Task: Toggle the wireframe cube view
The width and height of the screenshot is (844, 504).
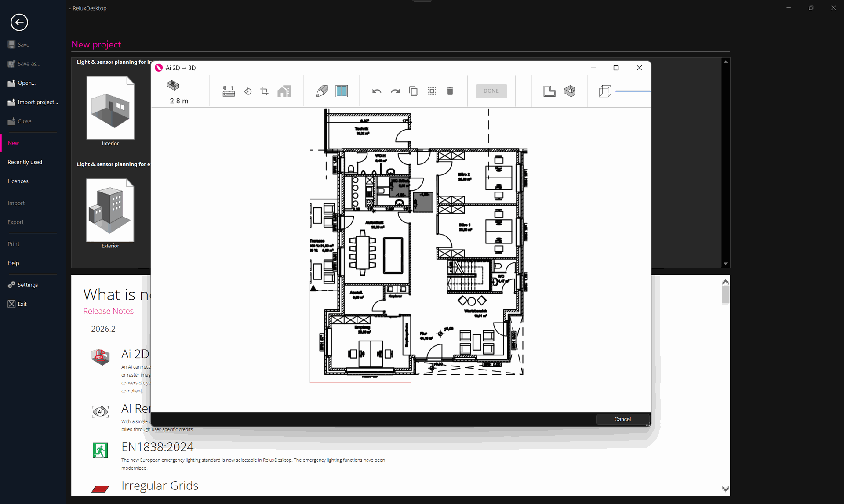Action: click(605, 91)
